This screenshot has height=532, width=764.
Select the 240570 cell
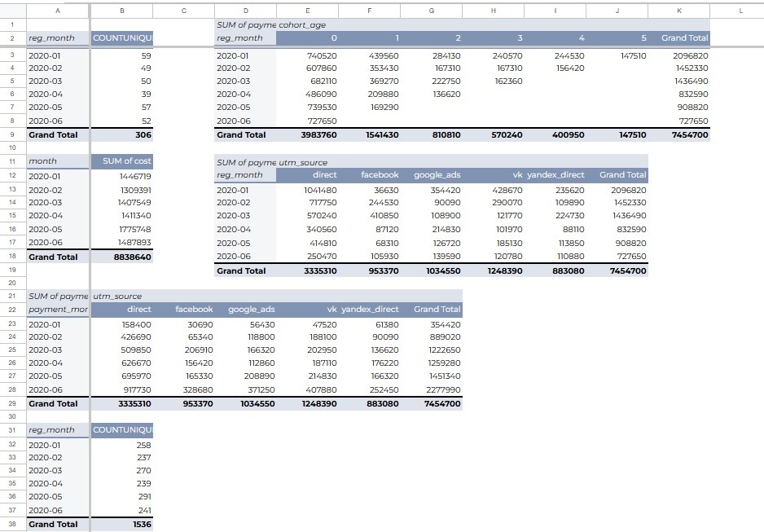click(493, 55)
